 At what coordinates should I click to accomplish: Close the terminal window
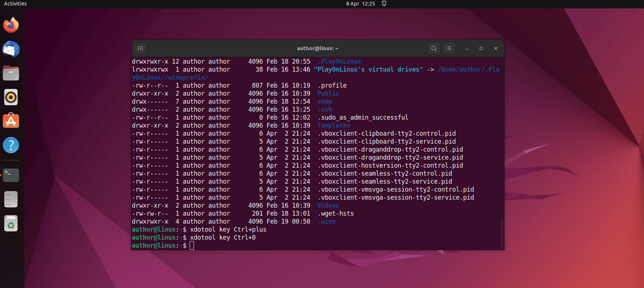(x=495, y=48)
